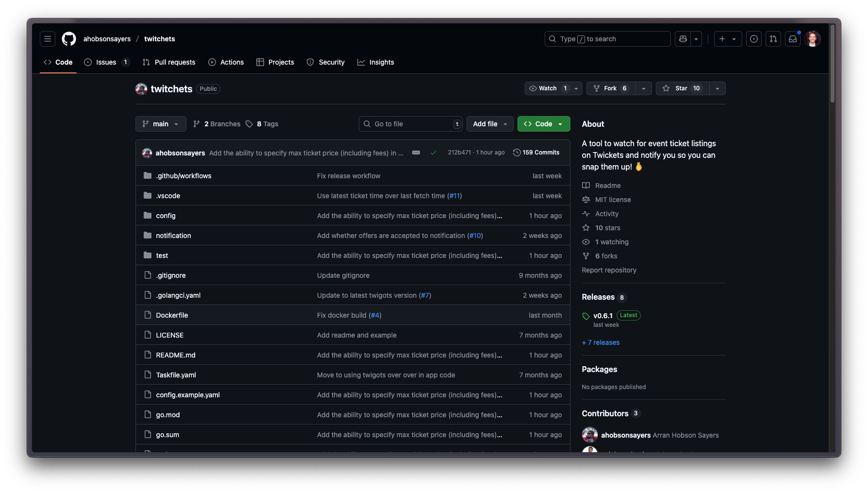
Task: Open the user profile avatar menu
Action: point(813,39)
